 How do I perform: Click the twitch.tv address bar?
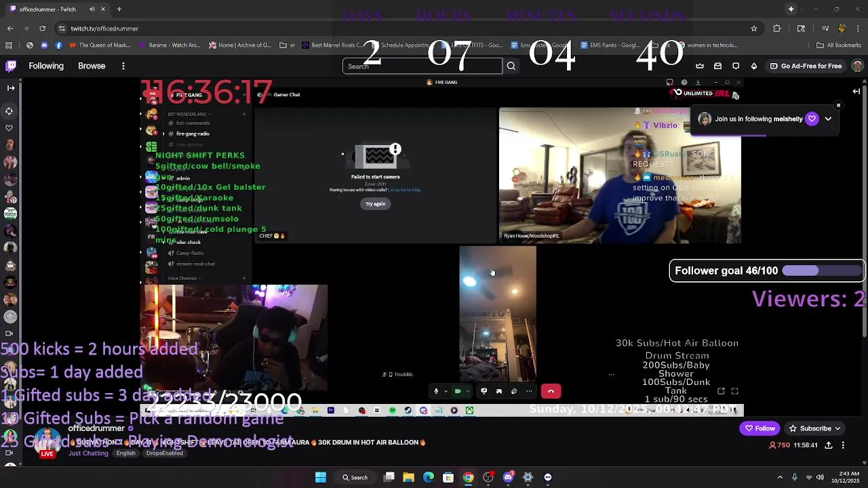pos(407,28)
